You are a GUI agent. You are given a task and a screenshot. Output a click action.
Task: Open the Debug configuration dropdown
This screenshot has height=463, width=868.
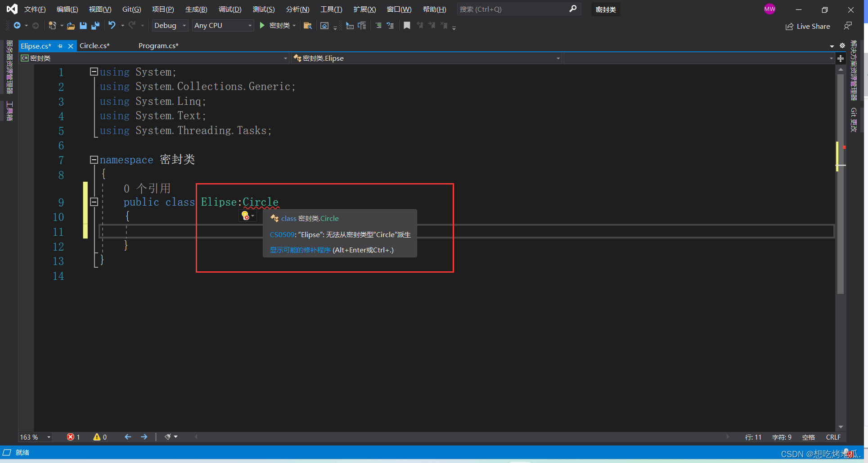tap(170, 26)
